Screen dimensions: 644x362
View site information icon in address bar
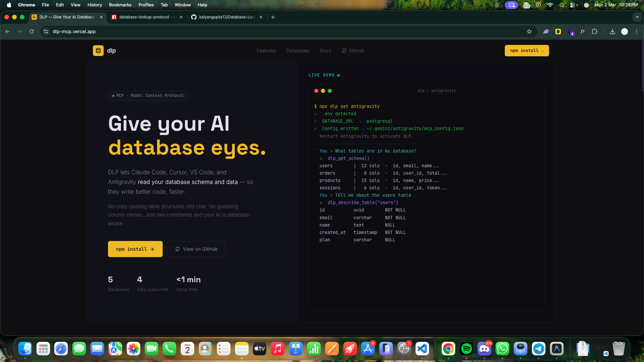pyautogui.click(x=46, y=32)
